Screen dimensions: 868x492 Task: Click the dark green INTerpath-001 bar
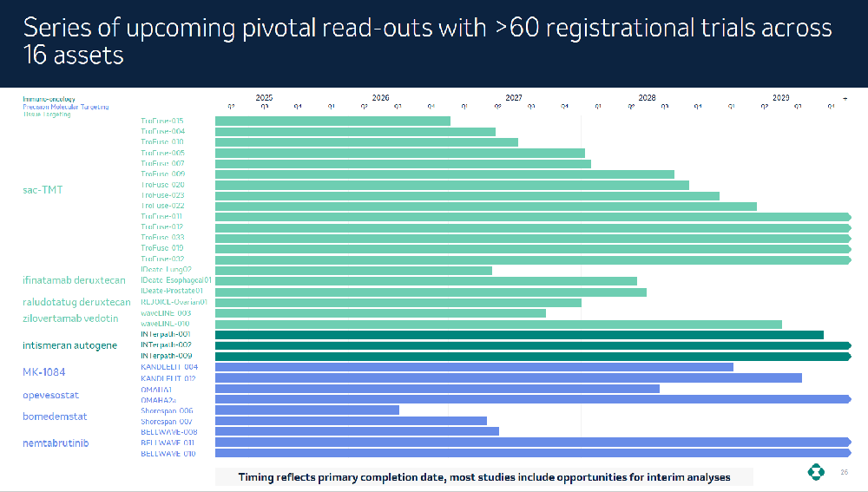pyautogui.click(x=518, y=334)
